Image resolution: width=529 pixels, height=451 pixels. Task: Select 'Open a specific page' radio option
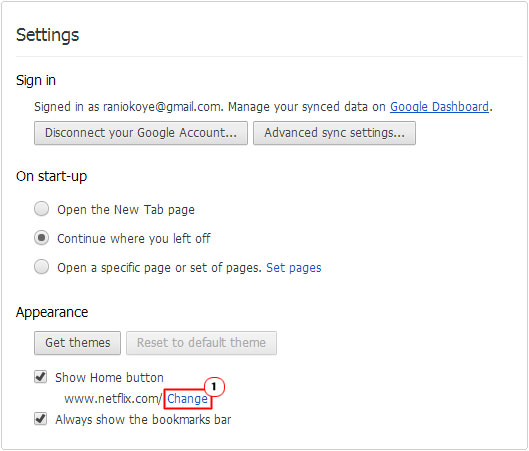click(41, 267)
